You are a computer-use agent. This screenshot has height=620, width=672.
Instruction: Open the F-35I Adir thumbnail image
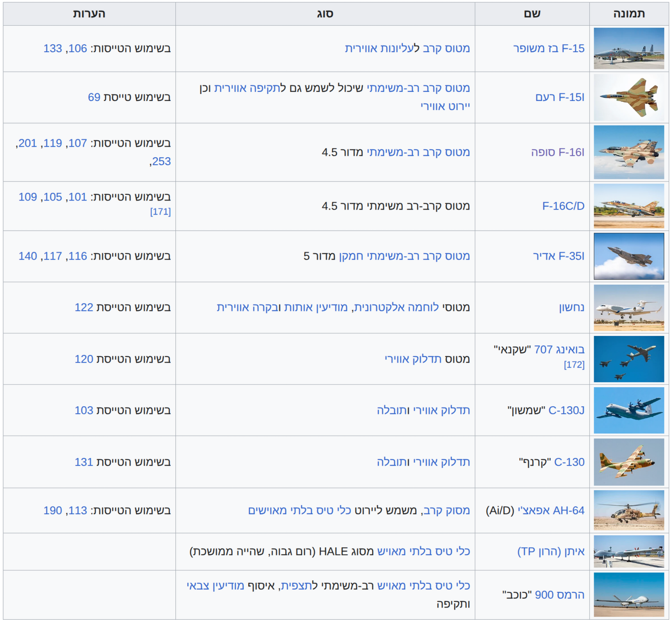629,256
